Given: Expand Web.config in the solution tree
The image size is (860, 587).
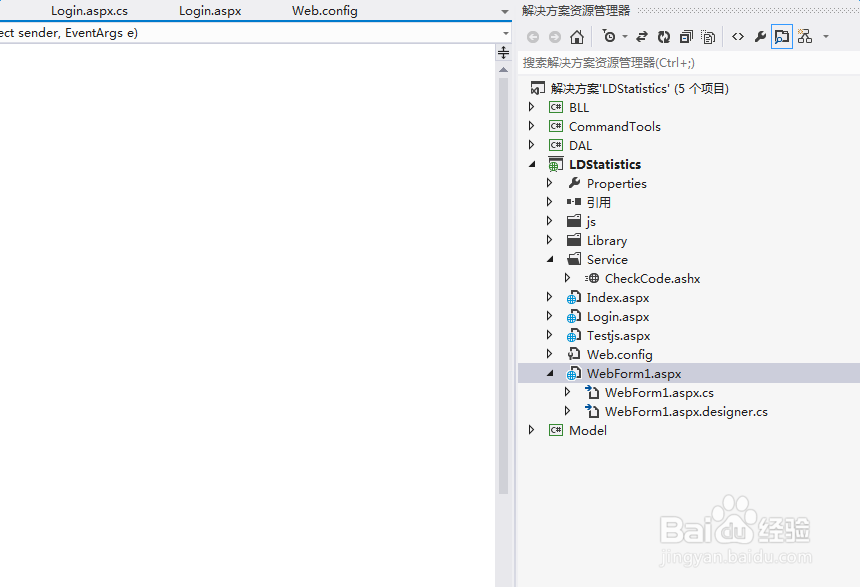Looking at the screenshot, I should coord(550,354).
